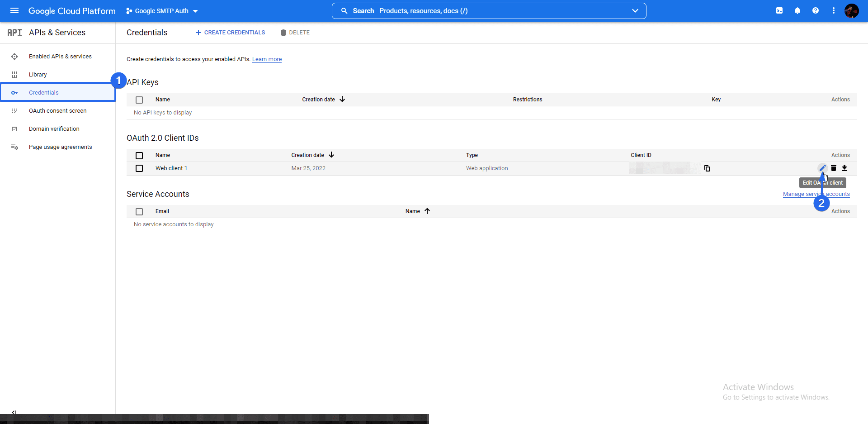Click Mar 25, 2022 creation date cell
Screen dimensions: 868x424
pos(308,168)
